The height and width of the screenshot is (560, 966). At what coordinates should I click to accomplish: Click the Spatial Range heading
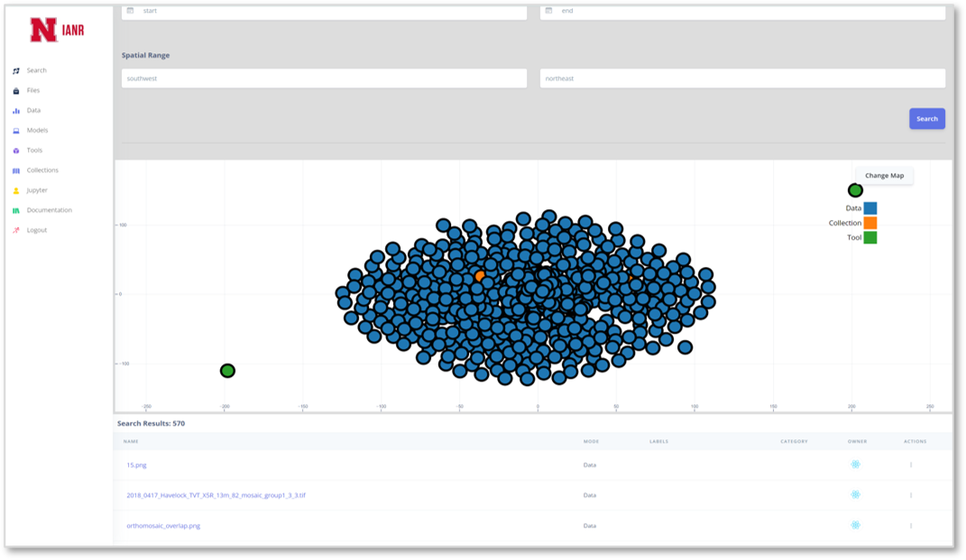145,55
